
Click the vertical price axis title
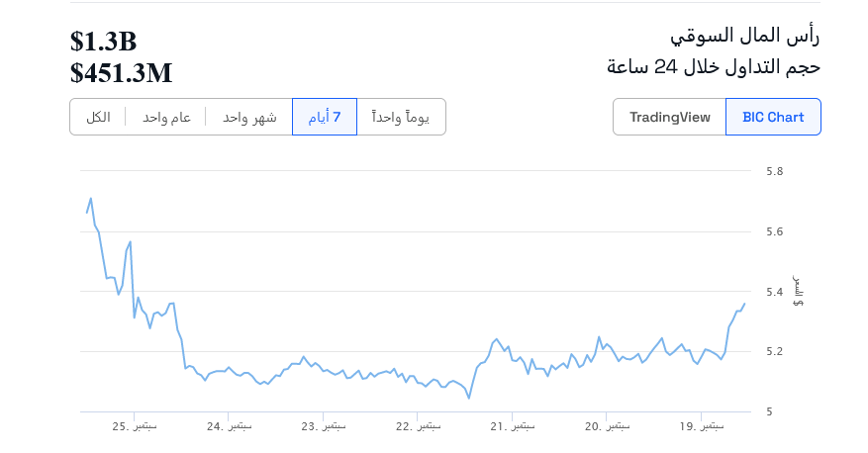pos(798,292)
